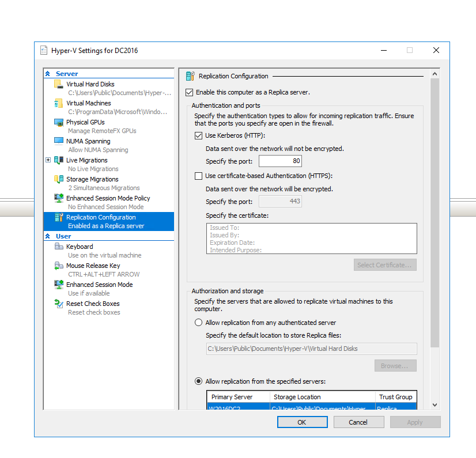Toggle the Use Kerberos (HTTP) checkbox
Screen dimensions: 476x458
[199, 135]
